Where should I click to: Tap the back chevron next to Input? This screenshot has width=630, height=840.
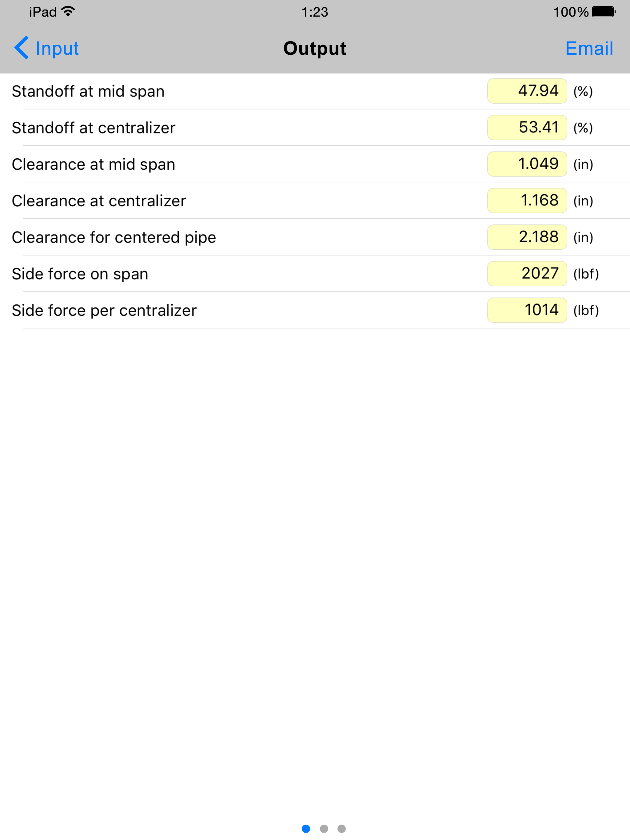point(22,48)
